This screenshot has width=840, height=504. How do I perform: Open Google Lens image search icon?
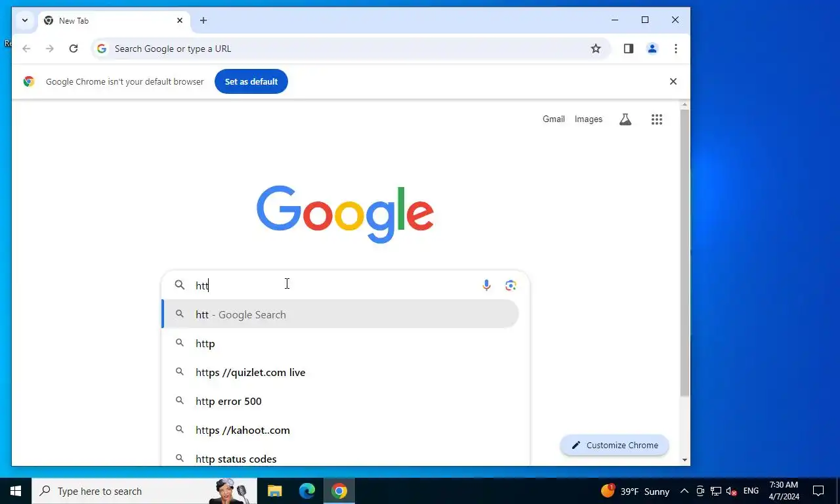pos(511,285)
